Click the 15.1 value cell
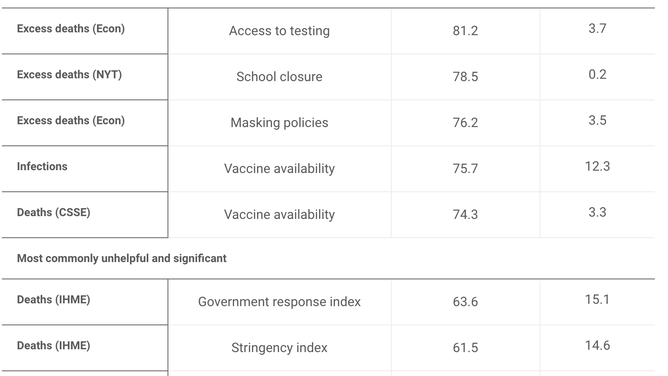The width and height of the screenshot is (668, 376). (597, 299)
